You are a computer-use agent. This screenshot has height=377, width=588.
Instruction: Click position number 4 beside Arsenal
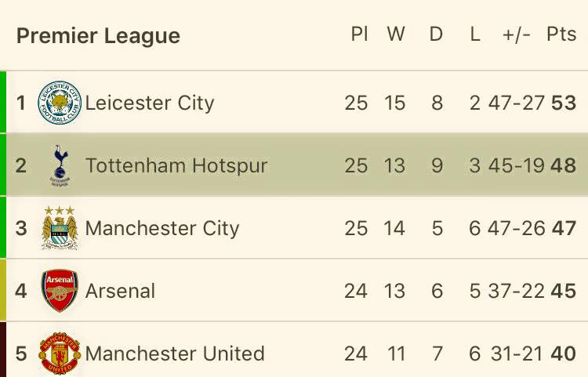coord(21,291)
